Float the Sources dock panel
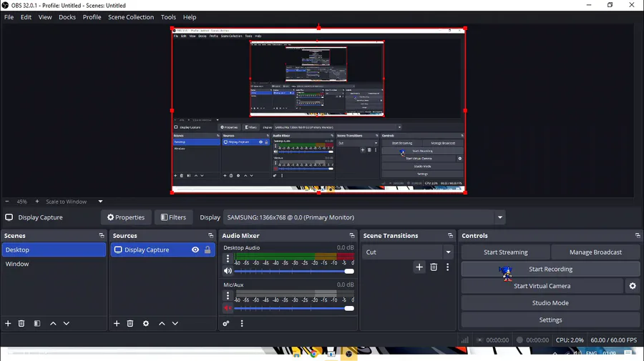This screenshot has height=361, width=644. 210,235
